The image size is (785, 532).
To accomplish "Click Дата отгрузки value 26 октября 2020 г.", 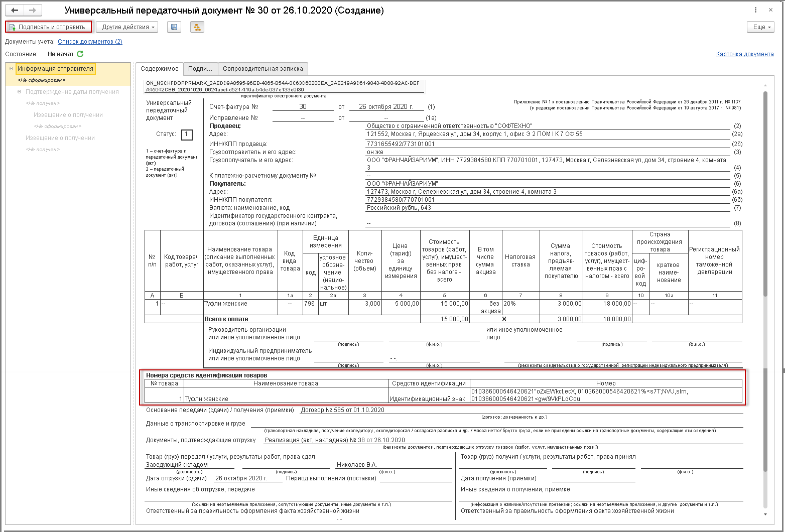I will 241,478.
